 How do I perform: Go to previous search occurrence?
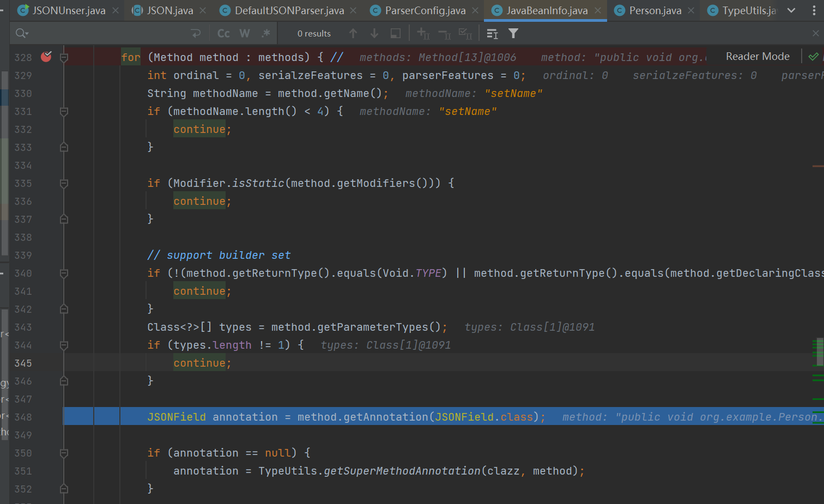click(x=353, y=34)
